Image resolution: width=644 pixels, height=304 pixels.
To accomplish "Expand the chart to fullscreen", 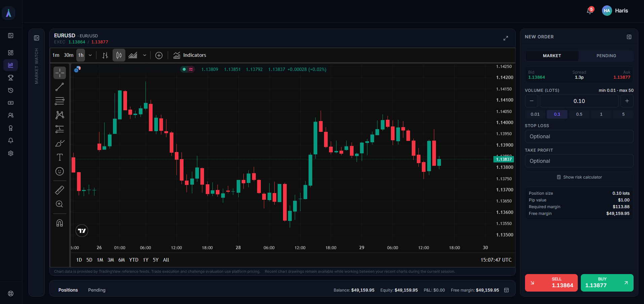I will 506,38.
